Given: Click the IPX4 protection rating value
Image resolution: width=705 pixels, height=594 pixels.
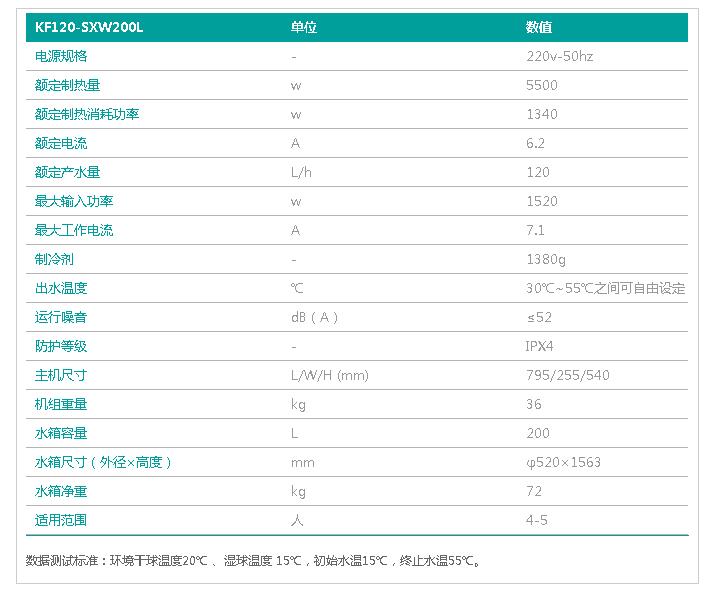Looking at the screenshot, I should (541, 347).
